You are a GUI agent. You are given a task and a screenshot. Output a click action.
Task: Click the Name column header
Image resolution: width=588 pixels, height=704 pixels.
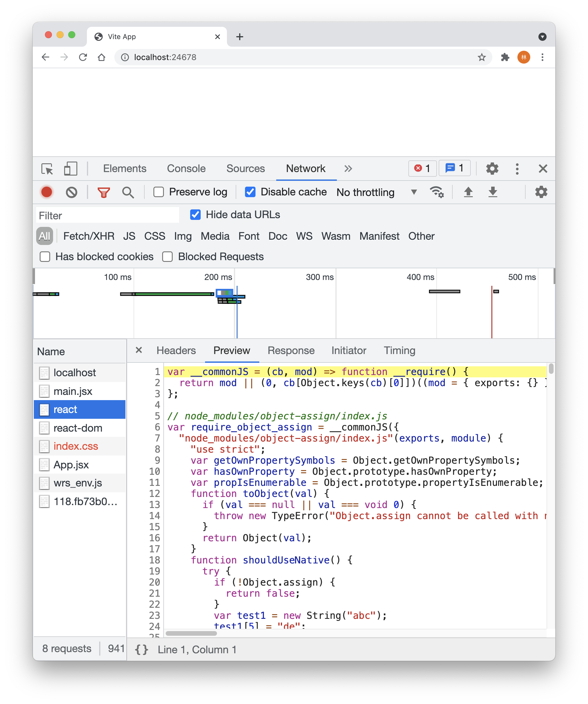pyautogui.click(x=80, y=351)
